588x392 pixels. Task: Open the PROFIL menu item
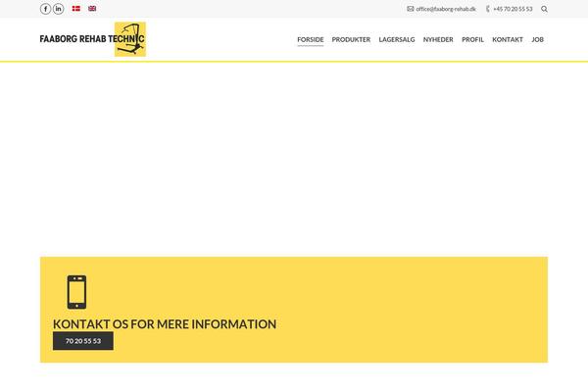[x=472, y=39]
